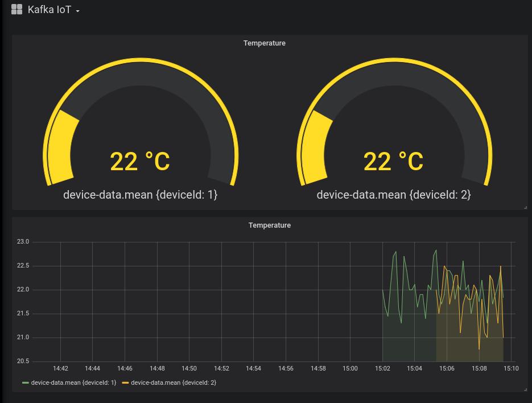Click the 22.0 y-axis label
The width and height of the screenshot is (532, 403).
point(23,290)
